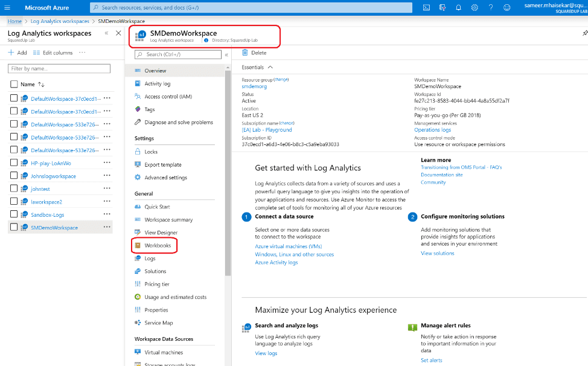Check the box for laworkspace2
This screenshot has height=366, width=588.
click(x=14, y=201)
